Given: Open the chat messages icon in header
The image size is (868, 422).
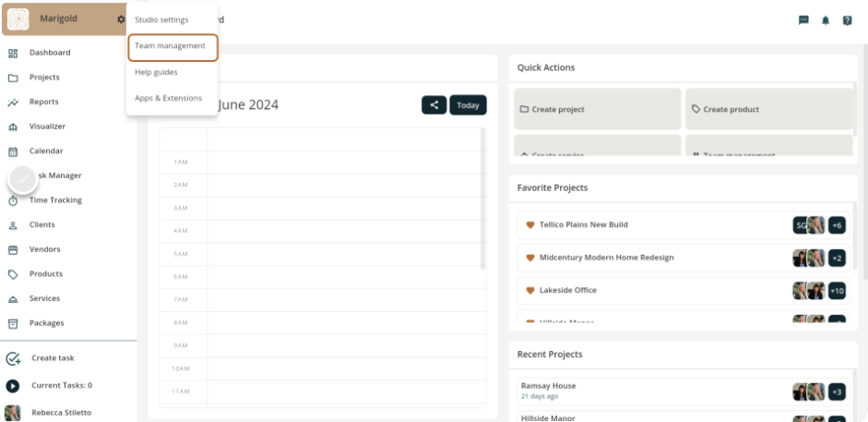Looking at the screenshot, I should pos(803,20).
